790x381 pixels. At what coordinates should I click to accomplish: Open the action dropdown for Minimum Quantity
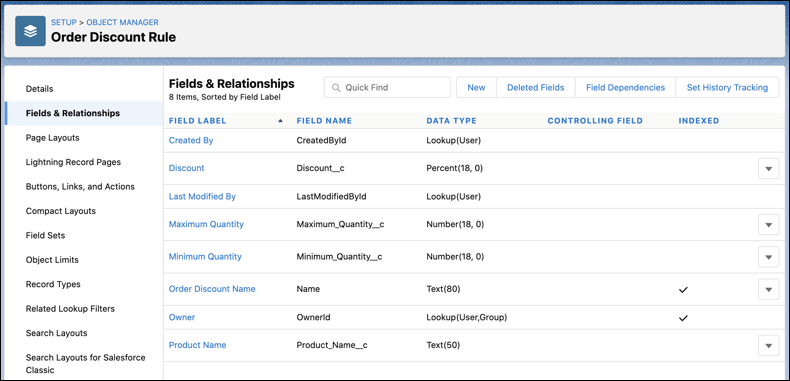pos(768,257)
